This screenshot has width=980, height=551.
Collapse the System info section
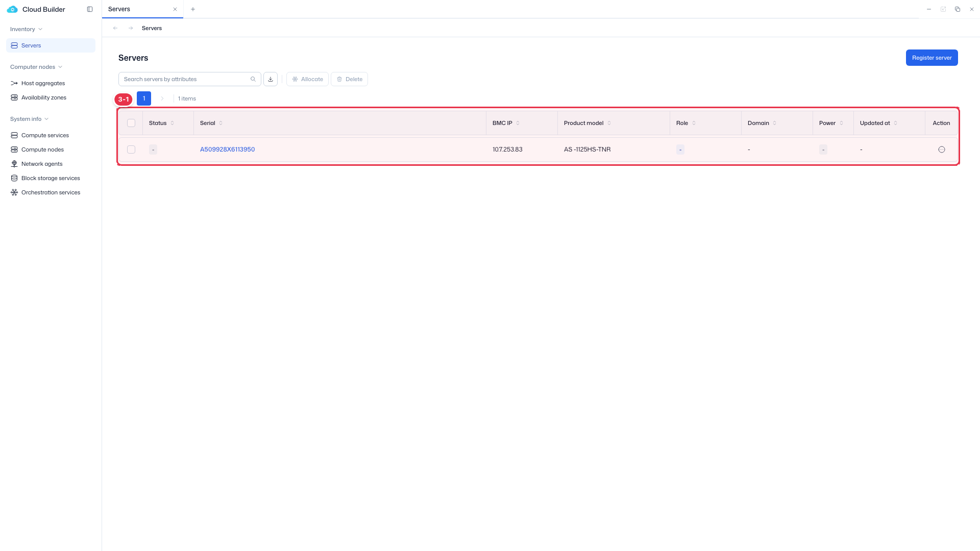(x=29, y=119)
